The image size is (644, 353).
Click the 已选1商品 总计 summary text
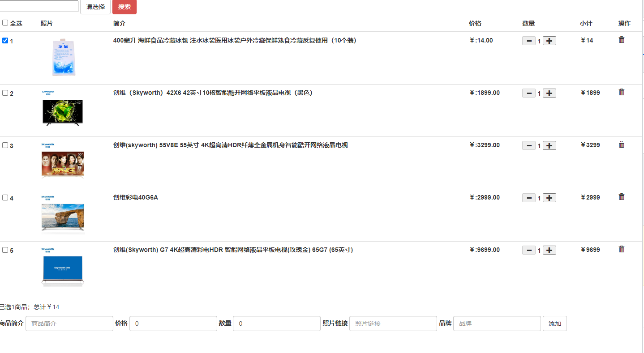tap(30, 307)
